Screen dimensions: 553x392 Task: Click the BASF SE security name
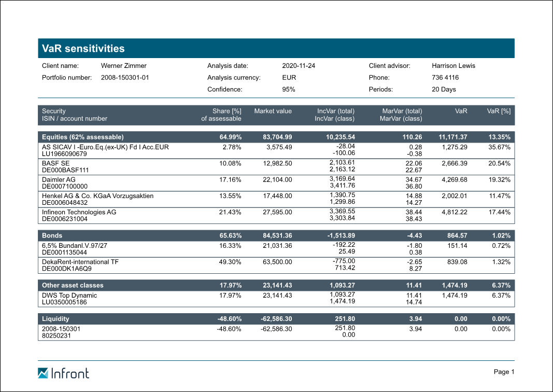55,163
